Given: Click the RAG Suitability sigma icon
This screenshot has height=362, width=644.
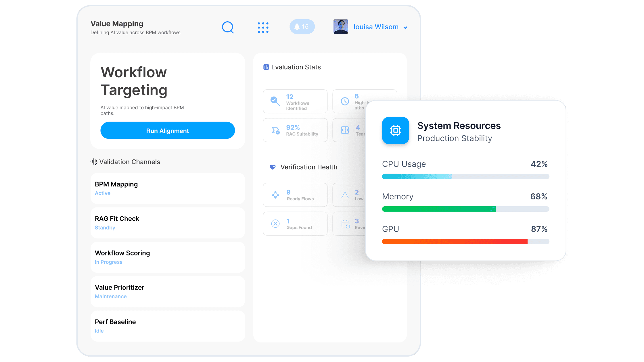Looking at the screenshot, I should 275,130.
